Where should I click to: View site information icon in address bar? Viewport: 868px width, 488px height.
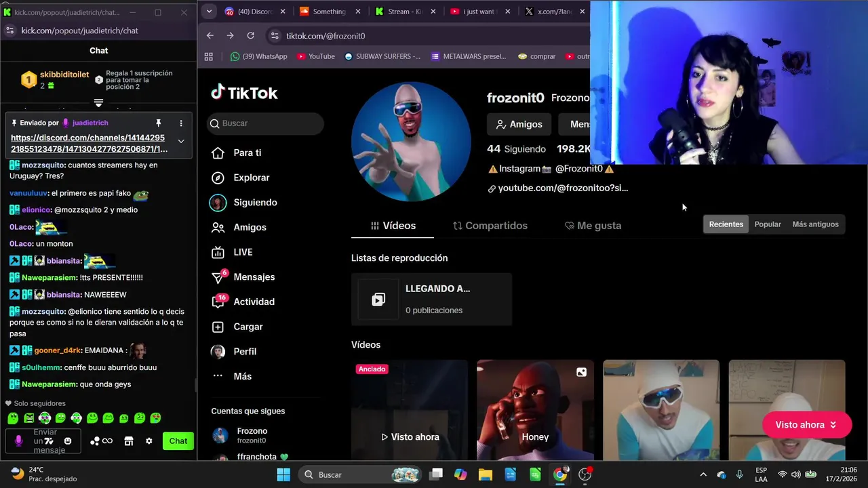pos(274,35)
